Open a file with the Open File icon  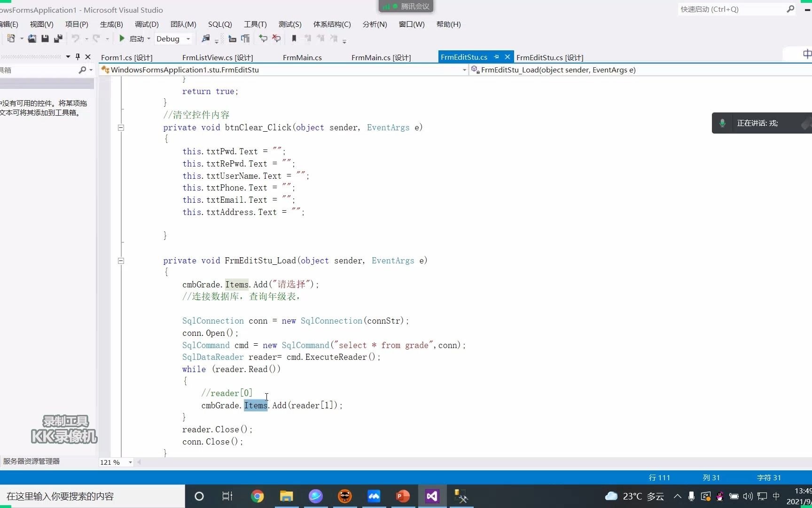[32, 39]
